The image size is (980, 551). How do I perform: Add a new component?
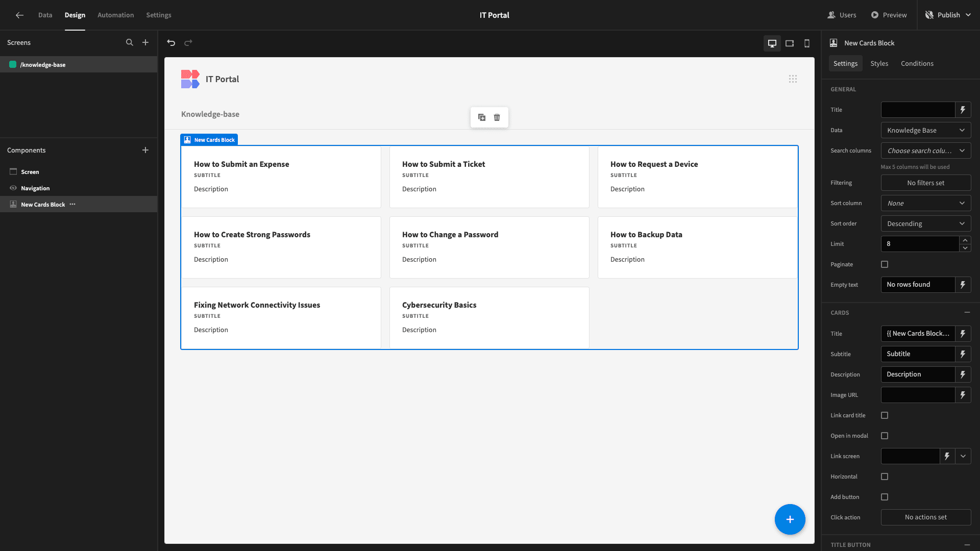pyautogui.click(x=145, y=150)
